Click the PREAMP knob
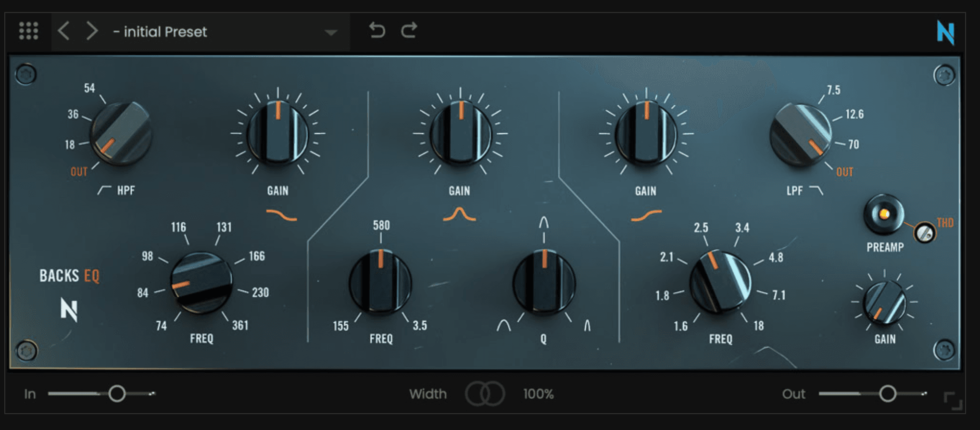 coord(884,215)
